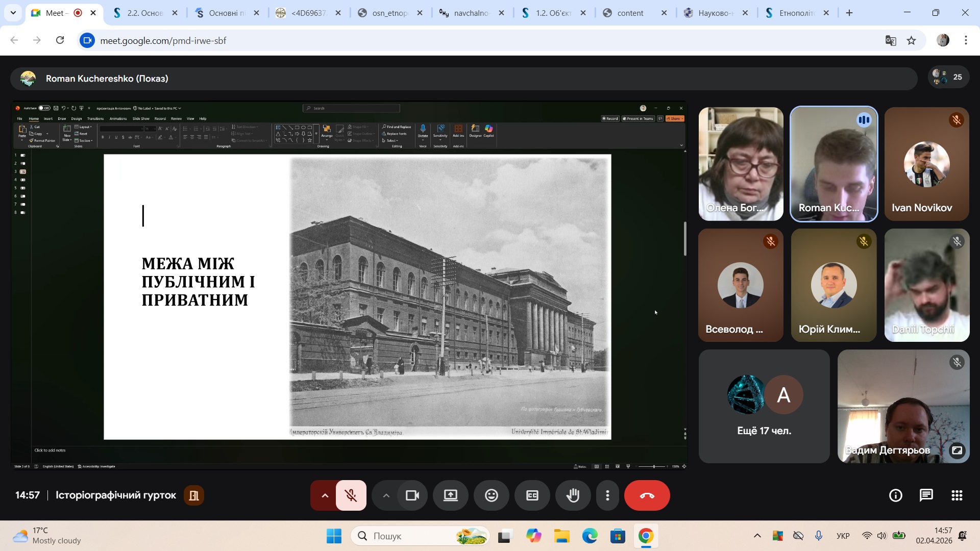Click the present screen icon
This screenshot has height=551, width=980.
(x=450, y=495)
